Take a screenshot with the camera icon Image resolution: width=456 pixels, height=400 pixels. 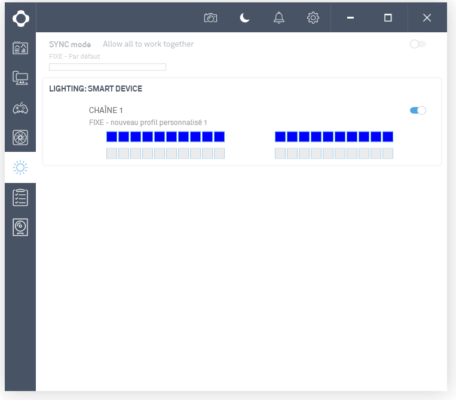click(x=210, y=18)
